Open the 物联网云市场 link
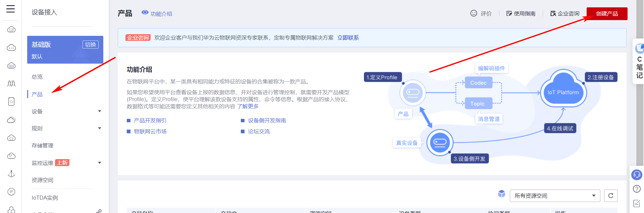This screenshot has height=213, width=644. pos(150,131)
